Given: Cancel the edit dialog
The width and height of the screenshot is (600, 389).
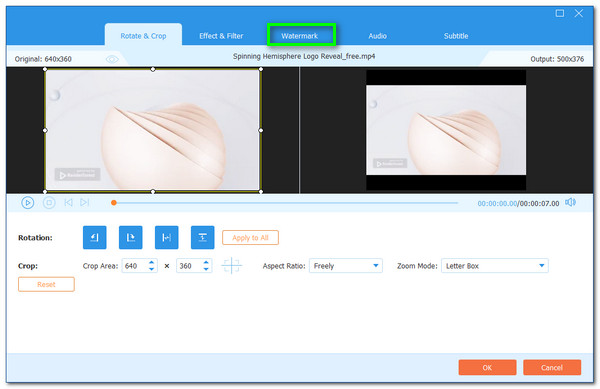Looking at the screenshot, I should [552, 368].
